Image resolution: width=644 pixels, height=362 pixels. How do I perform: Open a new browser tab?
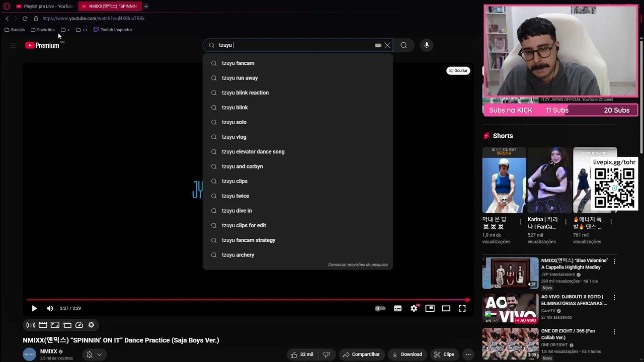[146, 6]
